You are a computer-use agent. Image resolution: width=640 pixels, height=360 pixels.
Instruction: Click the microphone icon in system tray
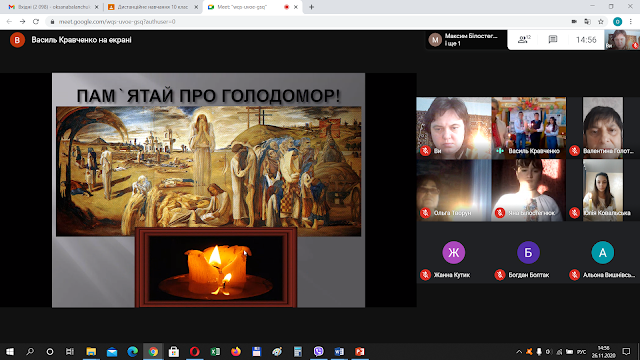click(x=539, y=351)
